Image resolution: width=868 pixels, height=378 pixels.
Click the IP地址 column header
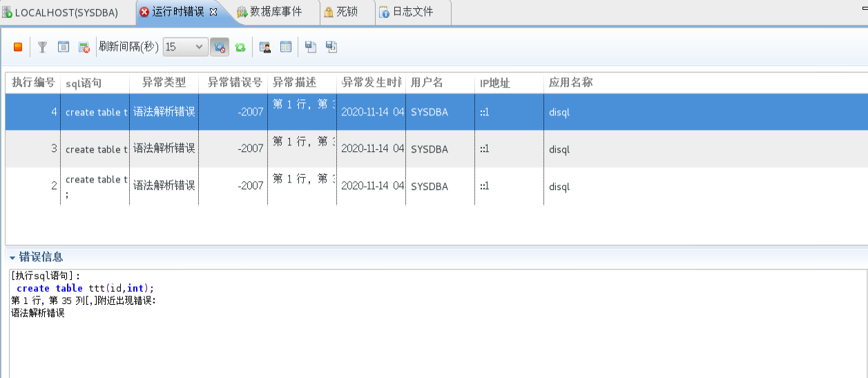[x=510, y=83]
